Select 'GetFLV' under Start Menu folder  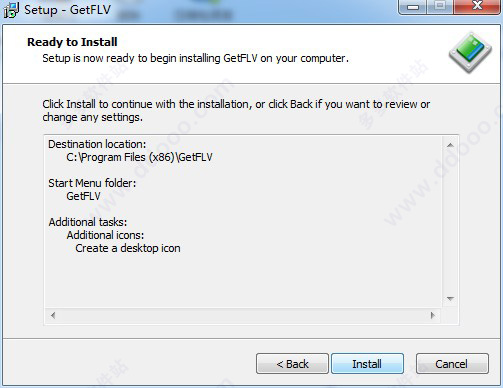83,196
